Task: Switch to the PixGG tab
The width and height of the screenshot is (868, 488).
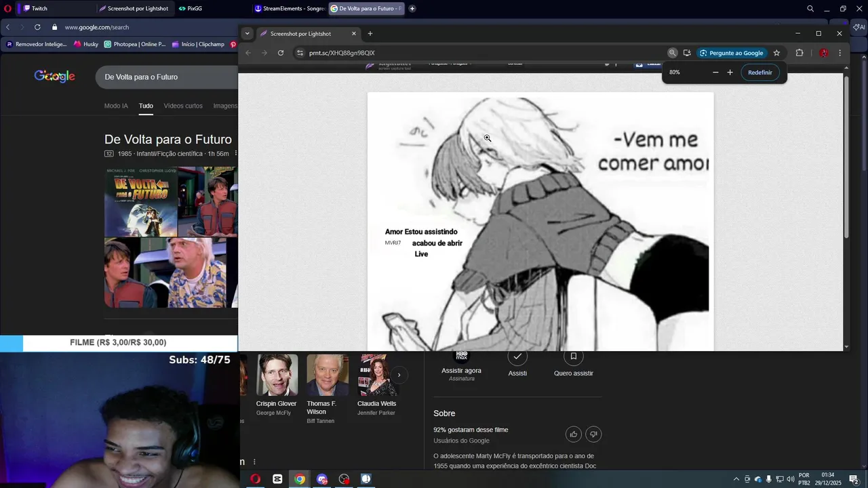Action: point(213,9)
